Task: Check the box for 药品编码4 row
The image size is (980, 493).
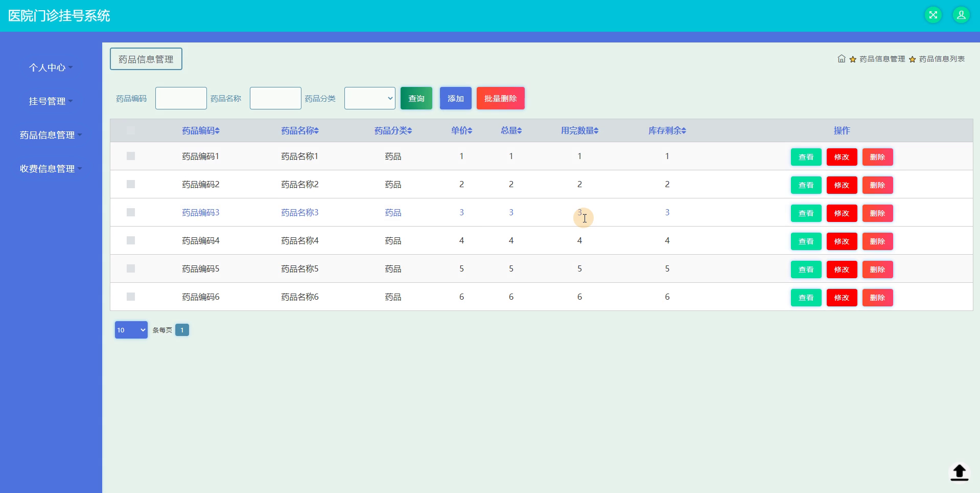Action: (131, 240)
